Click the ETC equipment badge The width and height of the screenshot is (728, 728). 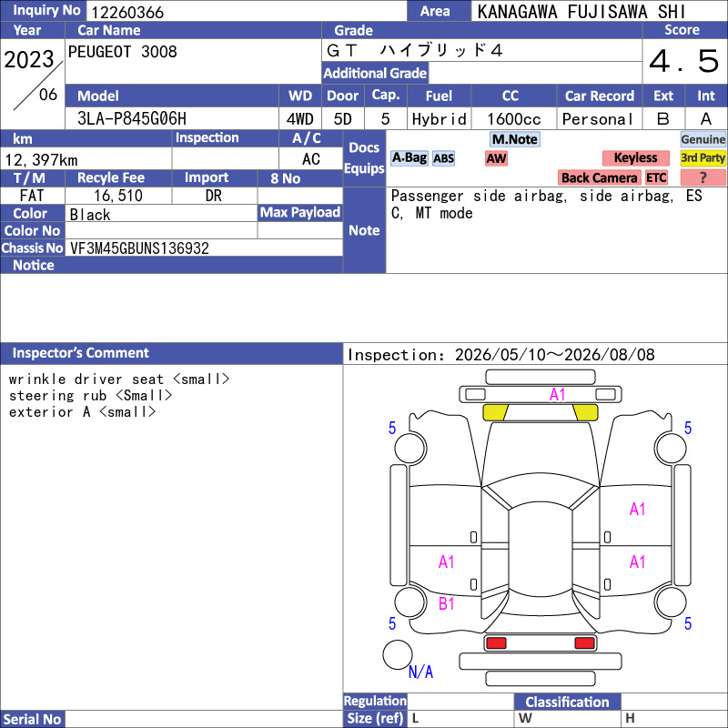pos(656,177)
